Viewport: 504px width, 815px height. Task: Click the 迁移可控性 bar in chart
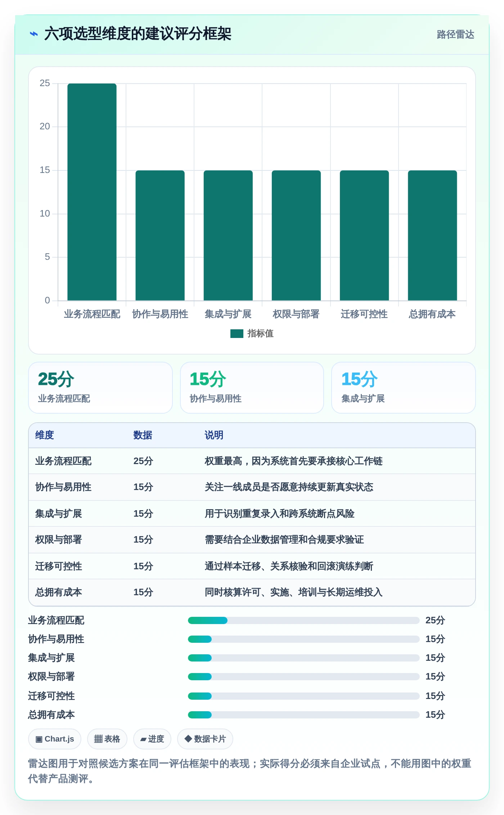(364, 235)
